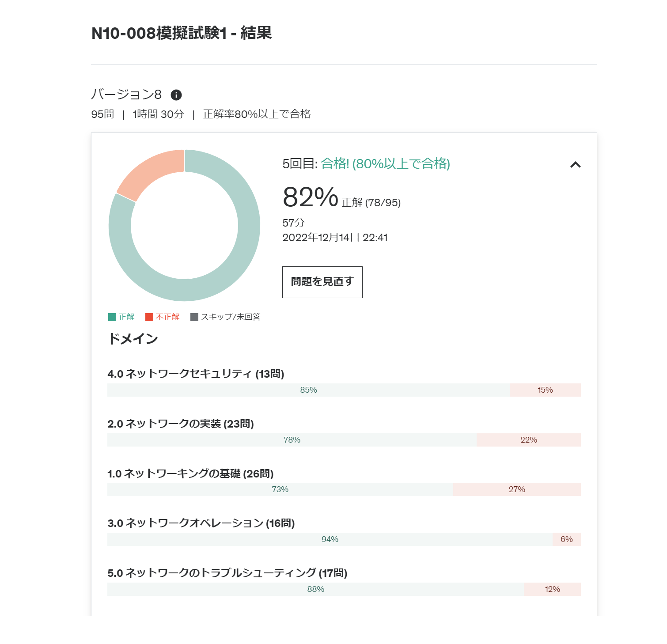The image size is (667, 644).
Task: Click the info icon beside バージョン8
Action: (176, 95)
